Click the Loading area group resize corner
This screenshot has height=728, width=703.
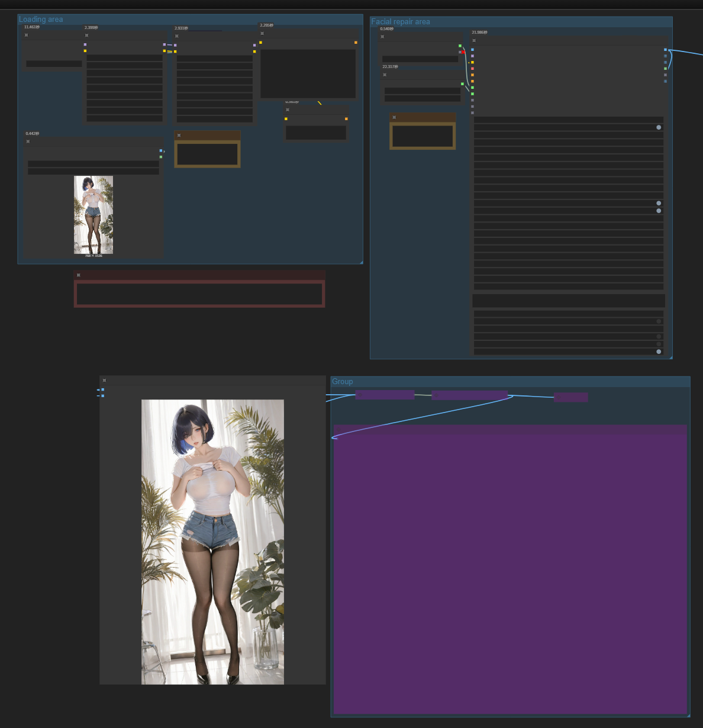point(360,262)
